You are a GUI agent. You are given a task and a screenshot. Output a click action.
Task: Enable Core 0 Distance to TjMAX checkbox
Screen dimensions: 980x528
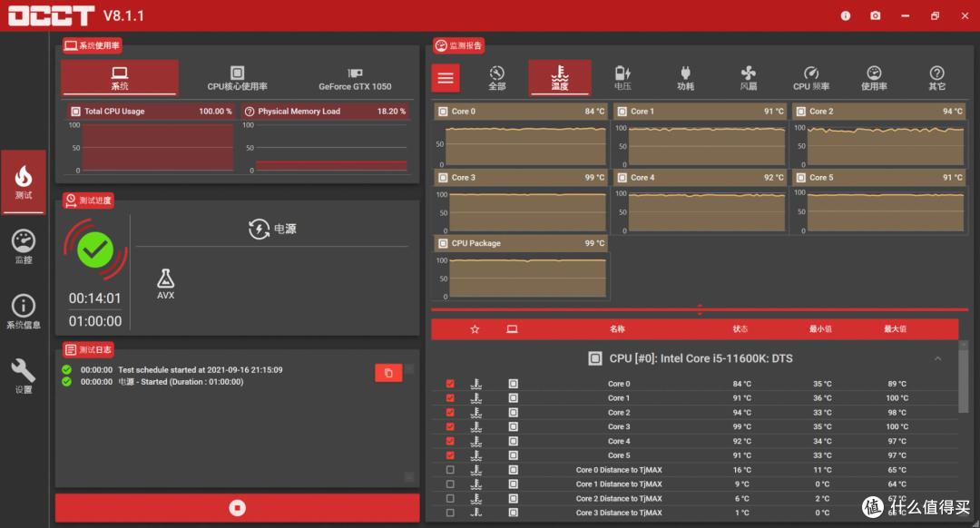pyautogui.click(x=450, y=470)
